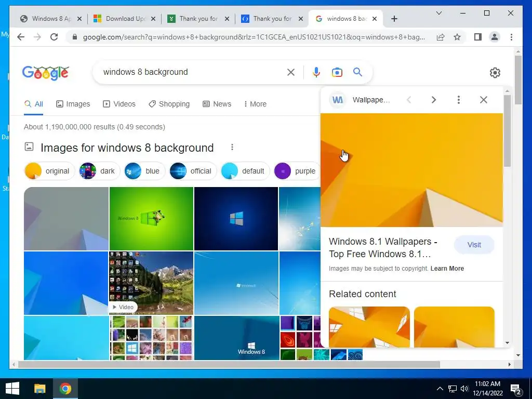This screenshot has height=399, width=532.
Task: Close the Download Up tab
Action: tap(153, 19)
